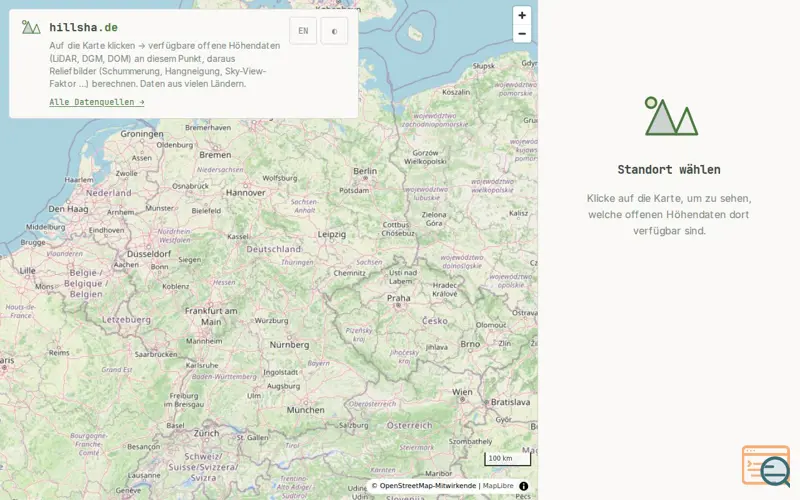This screenshot has height=500, width=800.
Task: Click Potsdam on the map
Action: 354,190
